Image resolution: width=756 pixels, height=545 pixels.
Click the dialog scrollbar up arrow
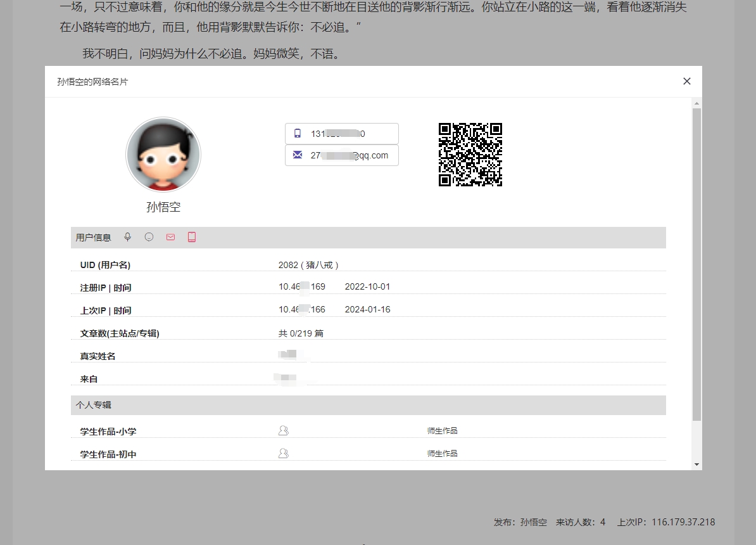click(x=696, y=103)
